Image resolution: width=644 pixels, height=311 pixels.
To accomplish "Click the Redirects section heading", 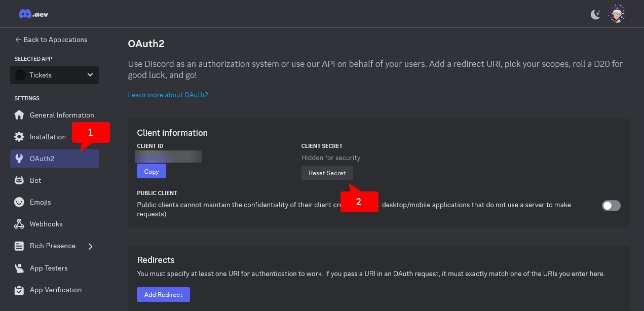I will coord(156,260).
